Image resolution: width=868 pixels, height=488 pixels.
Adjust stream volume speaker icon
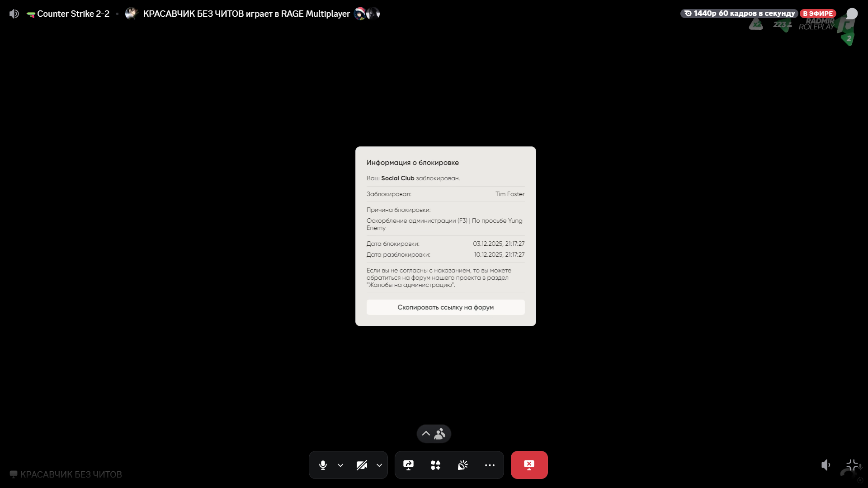click(x=826, y=465)
